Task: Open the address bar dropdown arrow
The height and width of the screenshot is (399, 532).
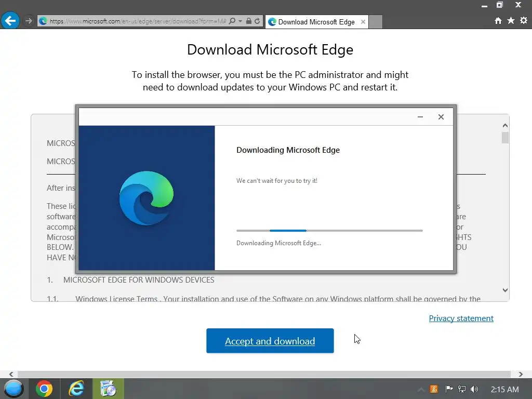Action: [240, 21]
